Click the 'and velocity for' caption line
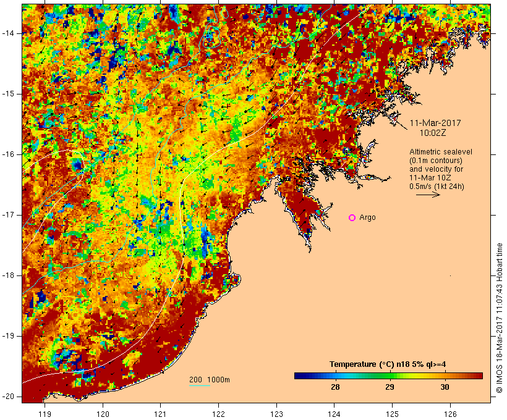Viewport: 507px width, 420px height. coord(436,169)
